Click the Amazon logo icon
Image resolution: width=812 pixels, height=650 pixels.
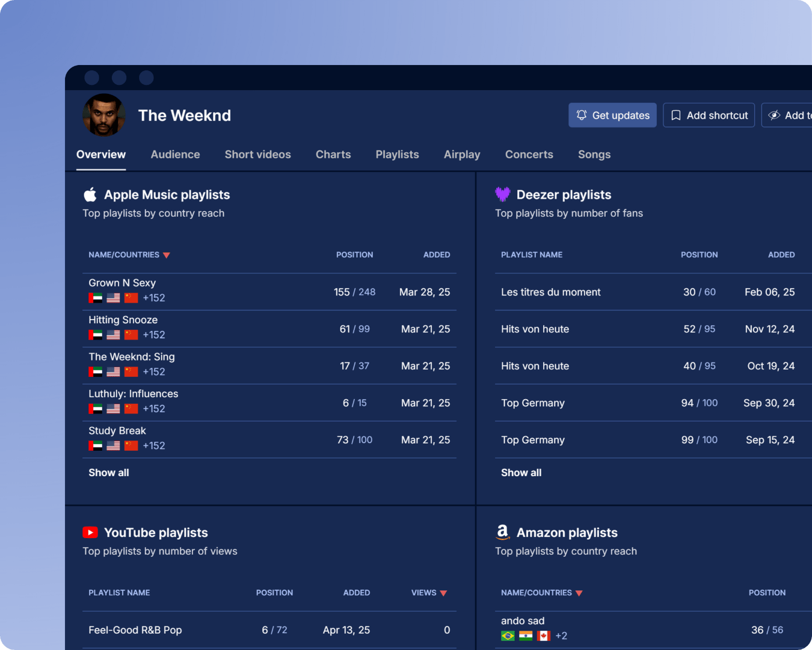tap(503, 532)
